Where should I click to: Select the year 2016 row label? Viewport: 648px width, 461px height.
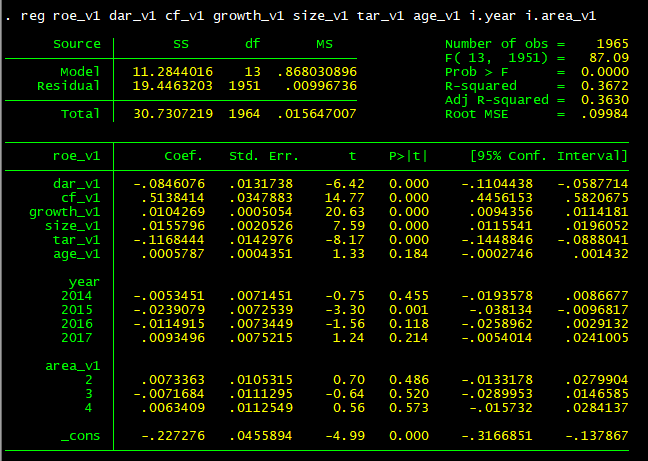point(76,324)
